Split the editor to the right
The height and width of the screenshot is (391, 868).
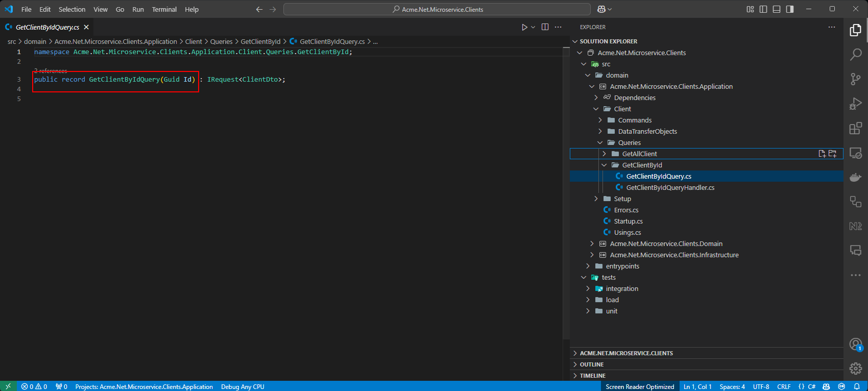pos(545,27)
